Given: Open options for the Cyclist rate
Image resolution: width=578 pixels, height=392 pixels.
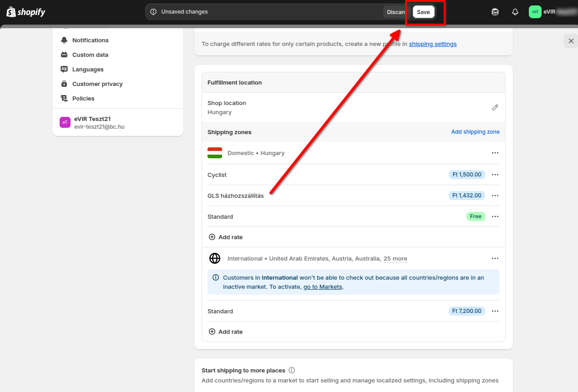Looking at the screenshot, I should [495, 175].
